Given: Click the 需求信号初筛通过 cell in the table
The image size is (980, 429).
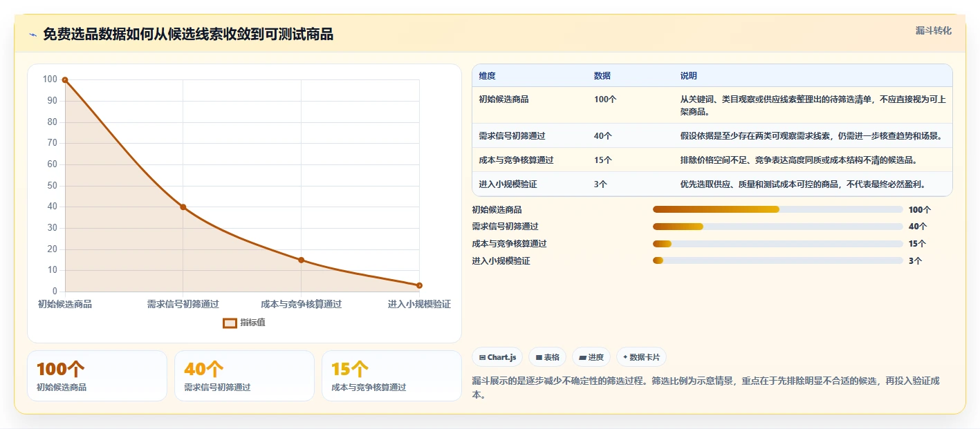Looking at the screenshot, I should 512,136.
